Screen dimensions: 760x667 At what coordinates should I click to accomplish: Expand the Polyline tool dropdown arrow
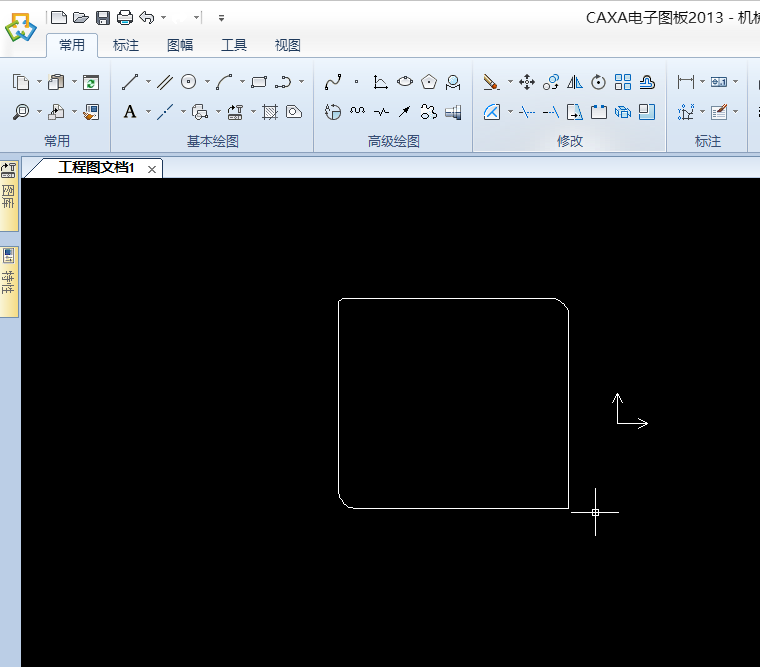click(x=301, y=82)
